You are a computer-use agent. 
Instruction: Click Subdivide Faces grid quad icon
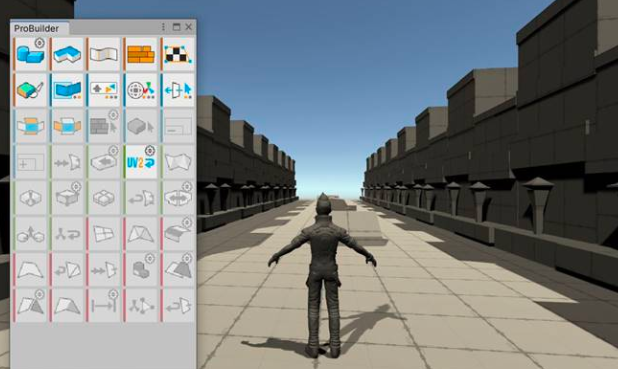(104, 234)
